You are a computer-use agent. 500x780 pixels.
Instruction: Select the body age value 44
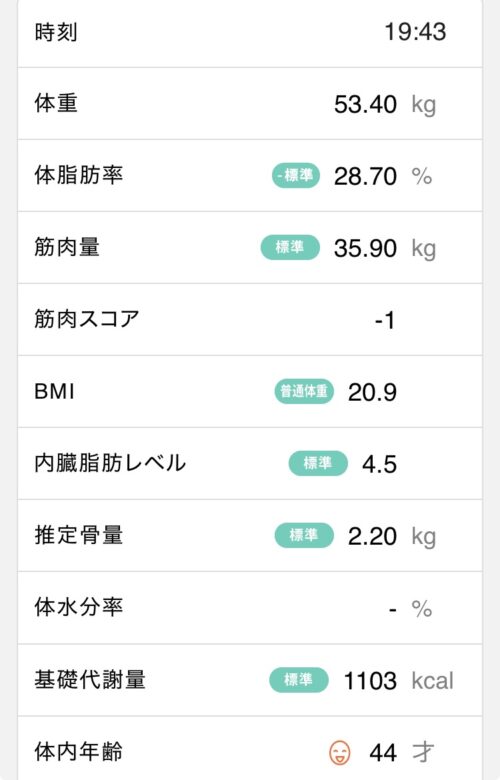point(383,753)
